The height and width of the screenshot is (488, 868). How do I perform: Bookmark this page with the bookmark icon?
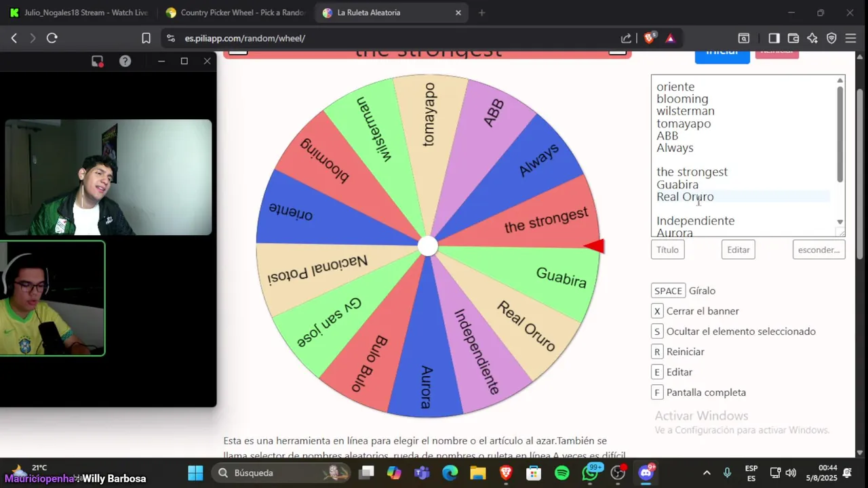pos(146,38)
